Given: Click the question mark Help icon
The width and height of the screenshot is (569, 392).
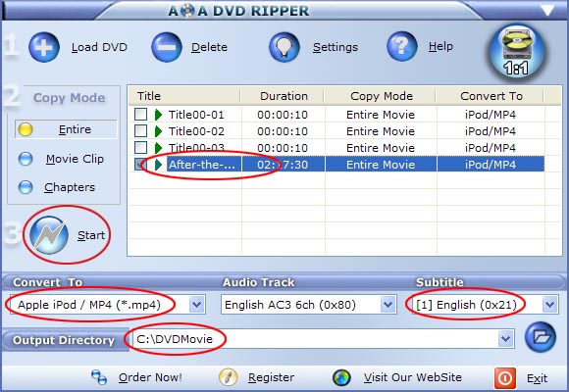Looking at the screenshot, I should point(401,46).
